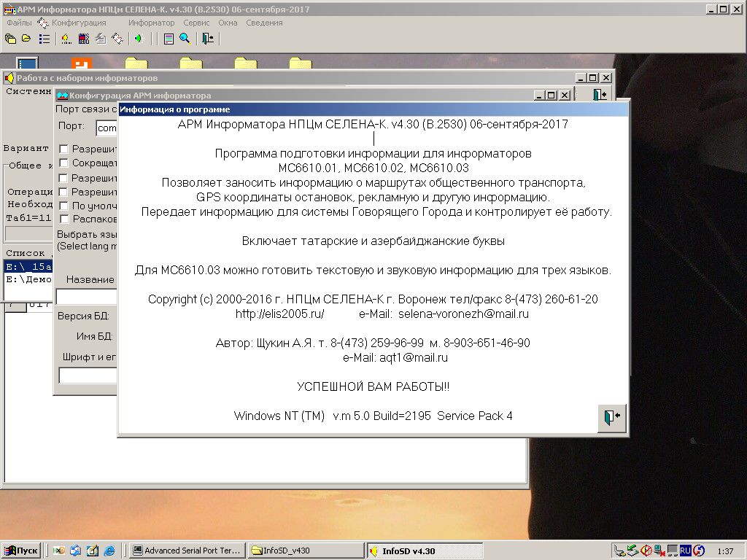The height and width of the screenshot is (560, 747).
Task: Click the input field below Шрифт label
Action: click(88, 376)
